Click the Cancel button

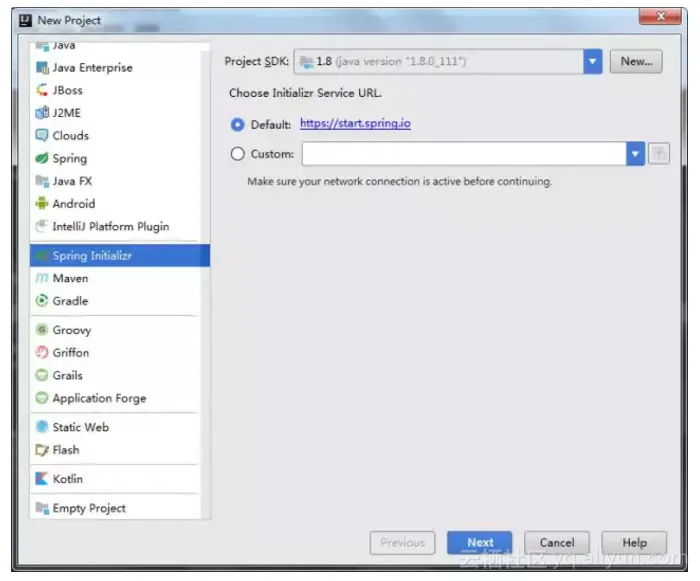(x=557, y=543)
